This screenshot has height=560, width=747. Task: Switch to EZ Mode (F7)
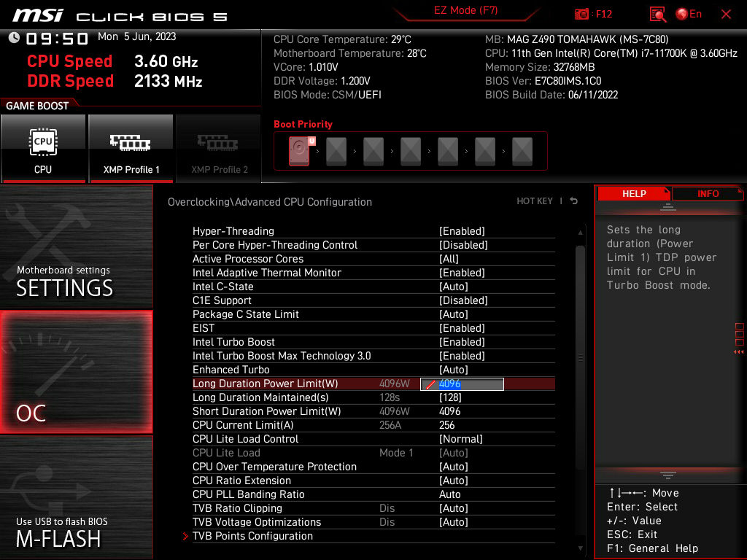465,10
